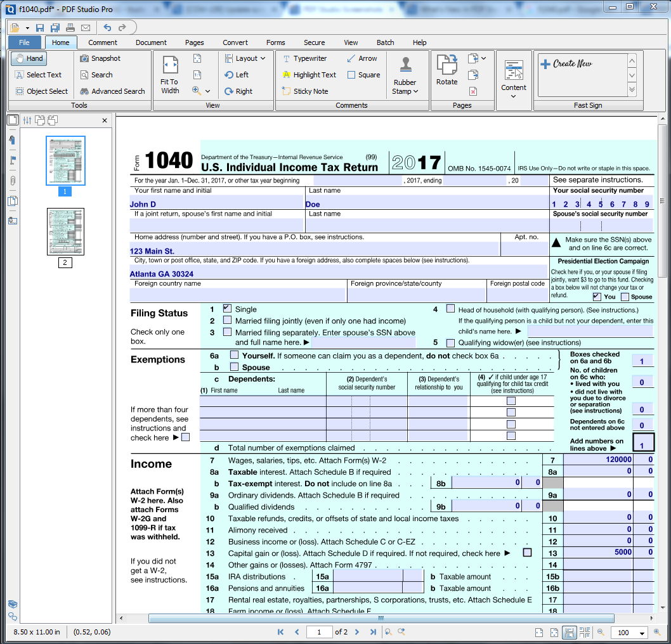Click Fit To Width in the View group
Image resolution: width=671 pixels, height=644 pixels.
(170, 75)
